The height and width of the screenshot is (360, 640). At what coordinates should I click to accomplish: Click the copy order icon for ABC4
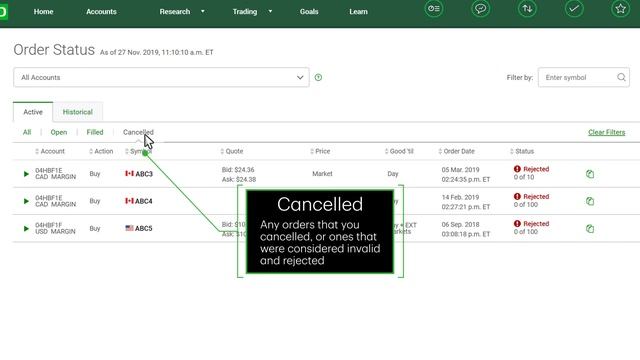pos(590,201)
